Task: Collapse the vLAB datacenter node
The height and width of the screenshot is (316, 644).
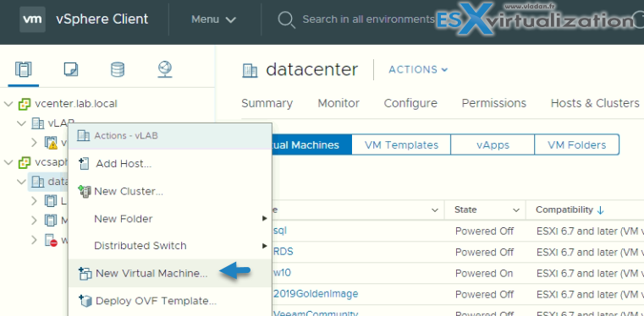Action: tap(22, 123)
